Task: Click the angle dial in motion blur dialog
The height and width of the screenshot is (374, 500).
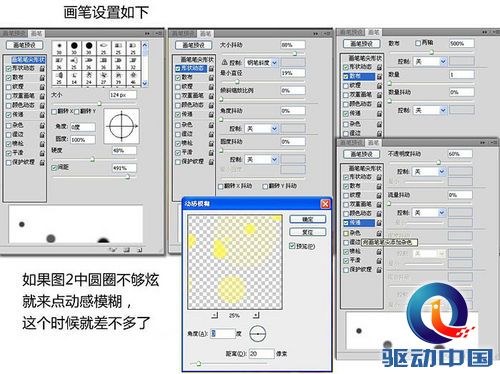Action: 258,333
